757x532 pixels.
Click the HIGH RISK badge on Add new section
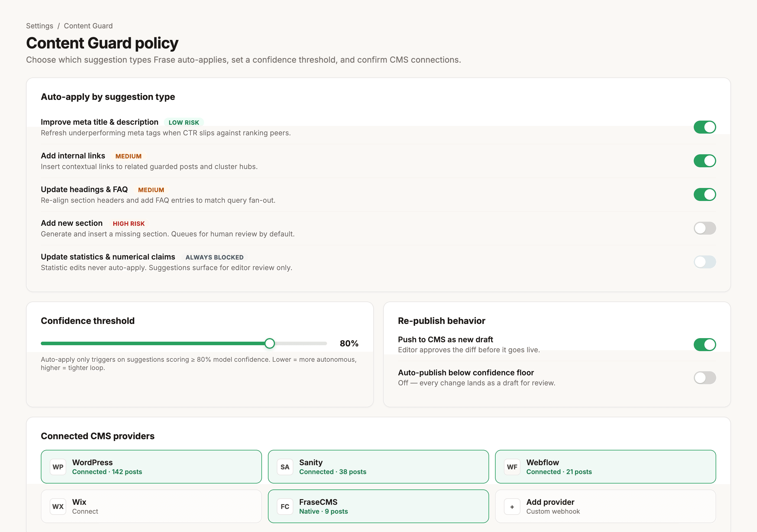(129, 223)
